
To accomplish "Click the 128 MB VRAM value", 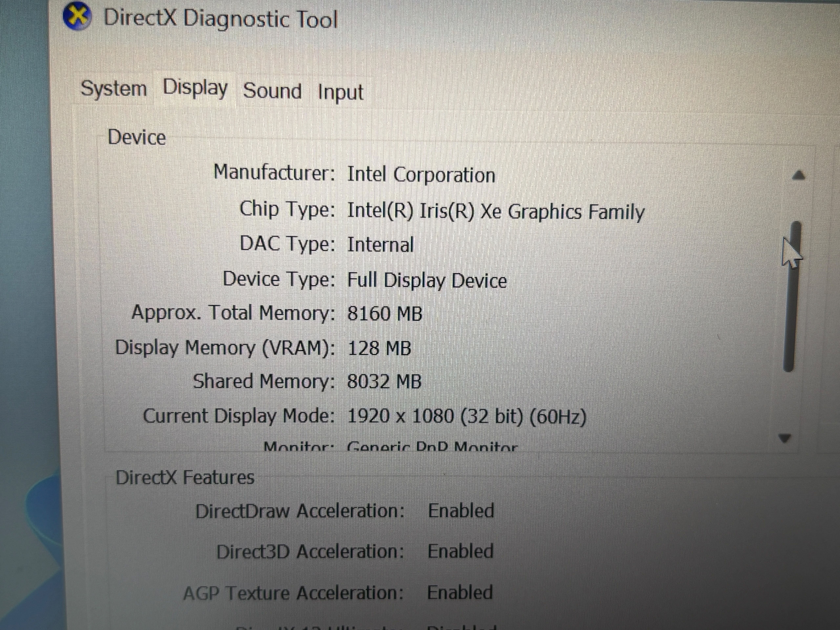I will [x=379, y=348].
